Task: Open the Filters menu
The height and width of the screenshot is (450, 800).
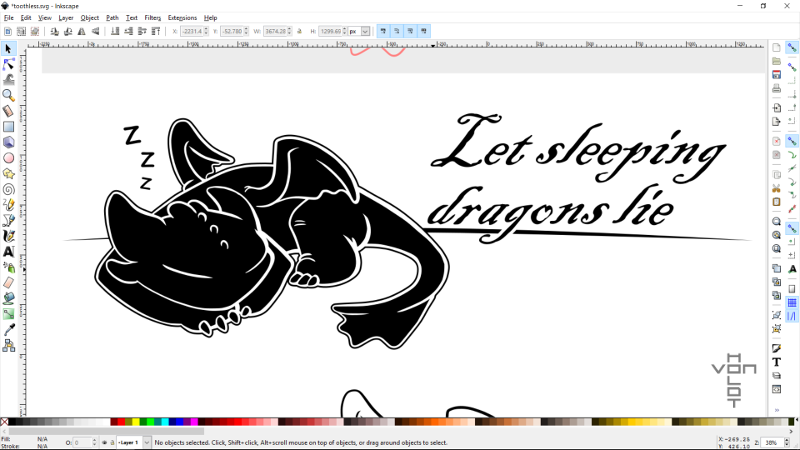Action: [153, 18]
